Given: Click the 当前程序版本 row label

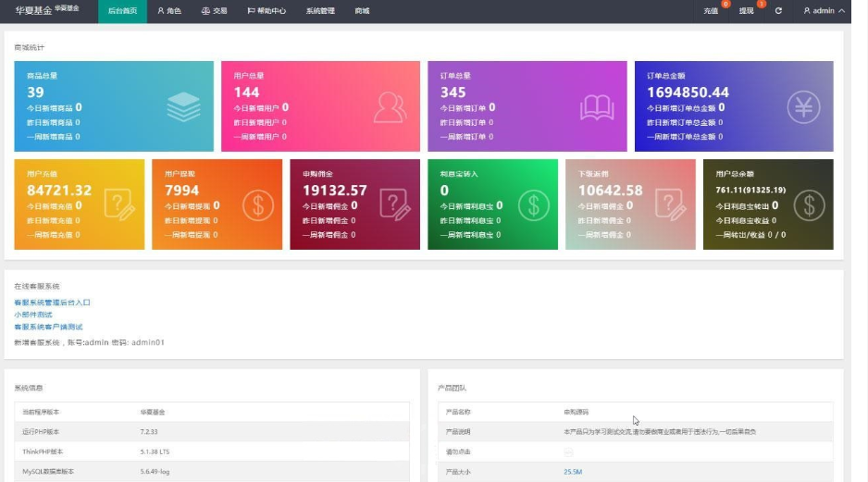Looking at the screenshot, I should click(x=41, y=412).
